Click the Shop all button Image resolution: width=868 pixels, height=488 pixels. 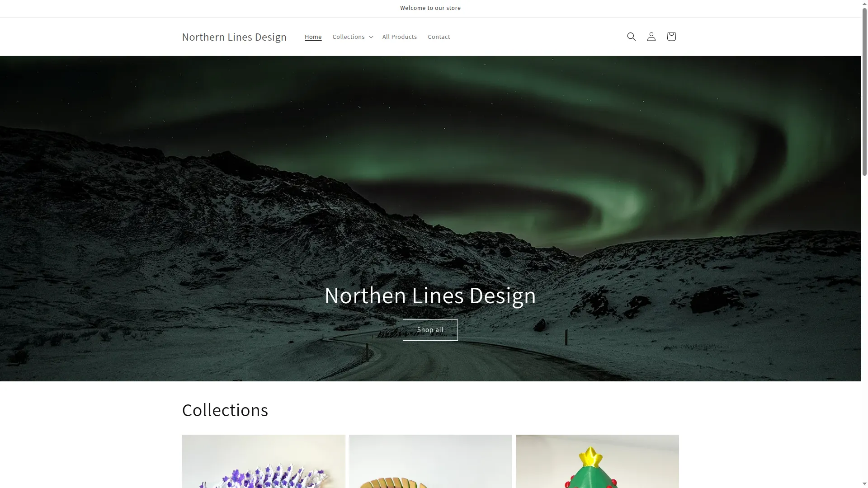tap(430, 330)
